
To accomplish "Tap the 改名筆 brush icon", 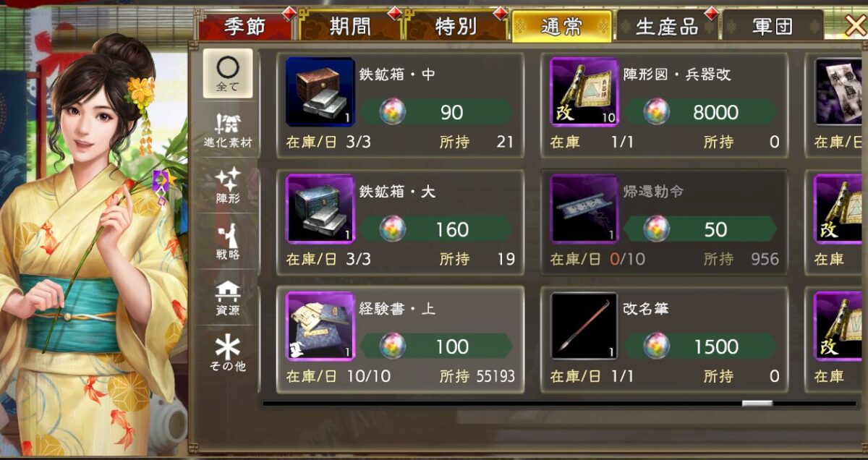I will (584, 326).
